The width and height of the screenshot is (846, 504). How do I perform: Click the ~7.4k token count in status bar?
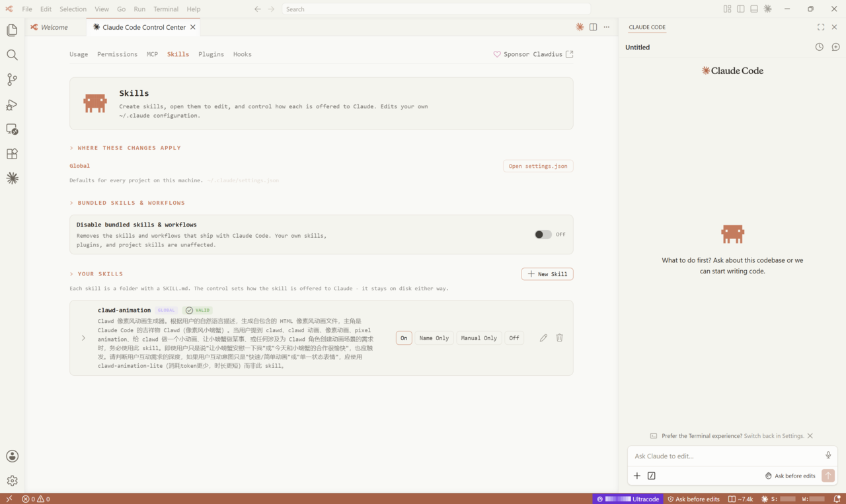(741, 499)
